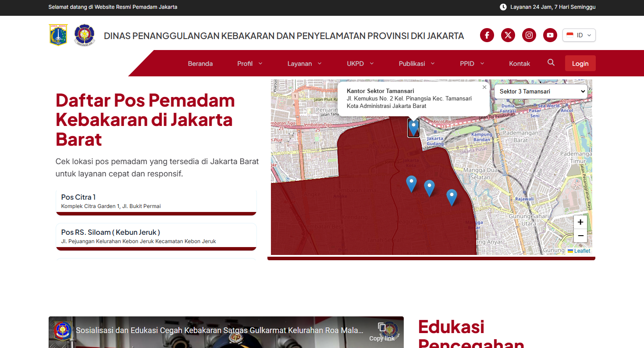Open the Kontak menu item
The height and width of the screenshot is (348, 644).
[x=519, y=64]
